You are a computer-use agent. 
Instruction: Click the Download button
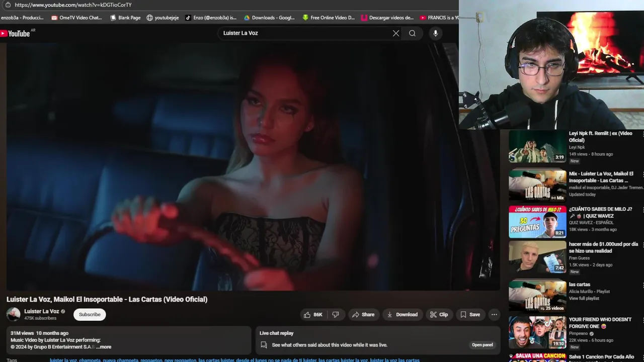point(402,315)
